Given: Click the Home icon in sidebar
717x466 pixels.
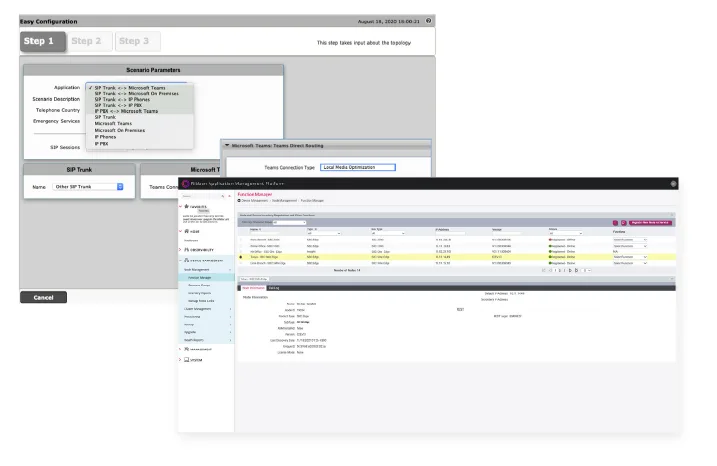Looking at the screenshot, I should [182, 231].
